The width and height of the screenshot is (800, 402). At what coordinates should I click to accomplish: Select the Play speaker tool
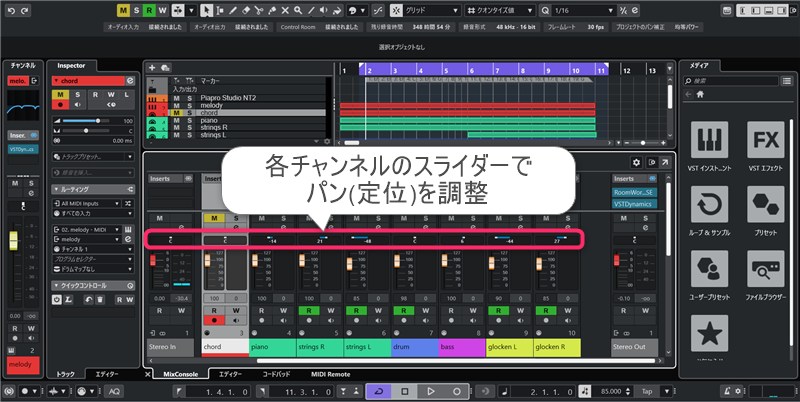tap(324, 10)
